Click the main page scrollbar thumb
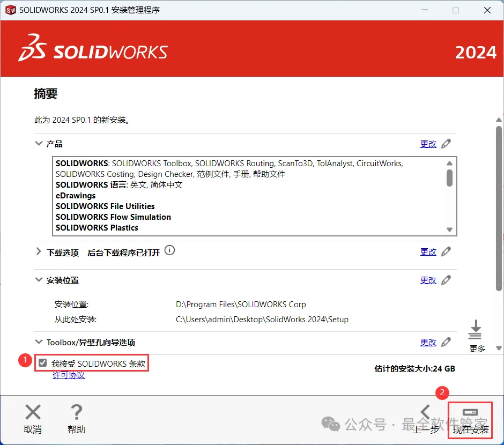Screen dimensions: 504x445 pos(499,209)
